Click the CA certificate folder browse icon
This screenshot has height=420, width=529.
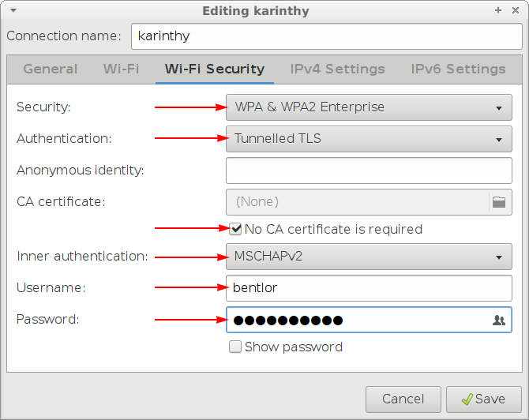498,201
